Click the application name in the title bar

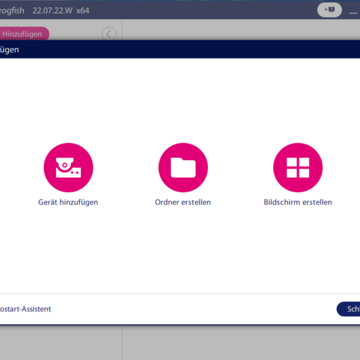pyautogui.click(x=12, y=10)
